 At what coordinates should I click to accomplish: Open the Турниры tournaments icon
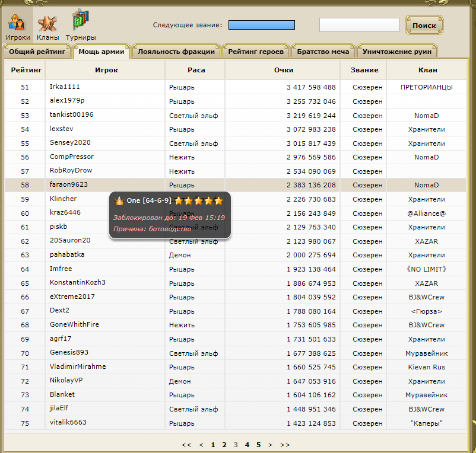(x=80, y=26)
